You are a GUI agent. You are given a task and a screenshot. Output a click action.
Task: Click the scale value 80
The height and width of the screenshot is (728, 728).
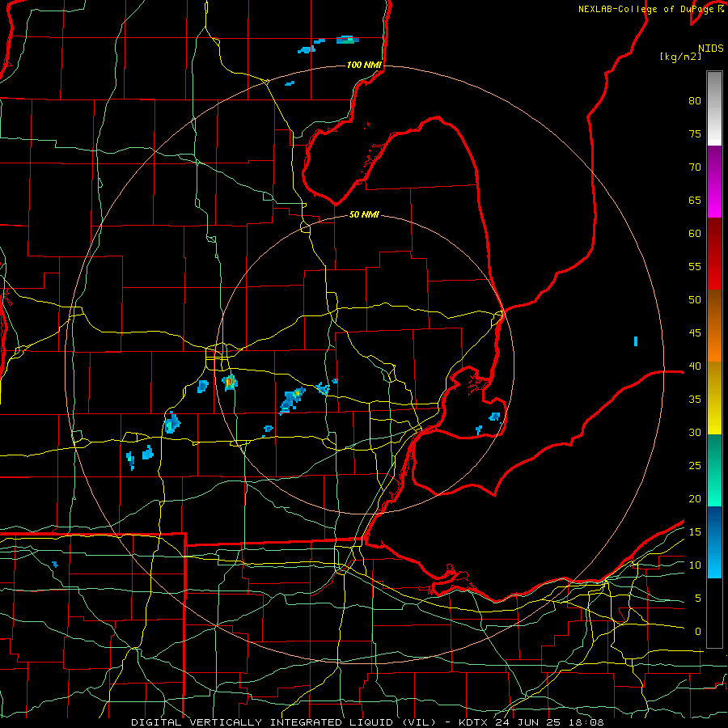(x=695, y=101)
